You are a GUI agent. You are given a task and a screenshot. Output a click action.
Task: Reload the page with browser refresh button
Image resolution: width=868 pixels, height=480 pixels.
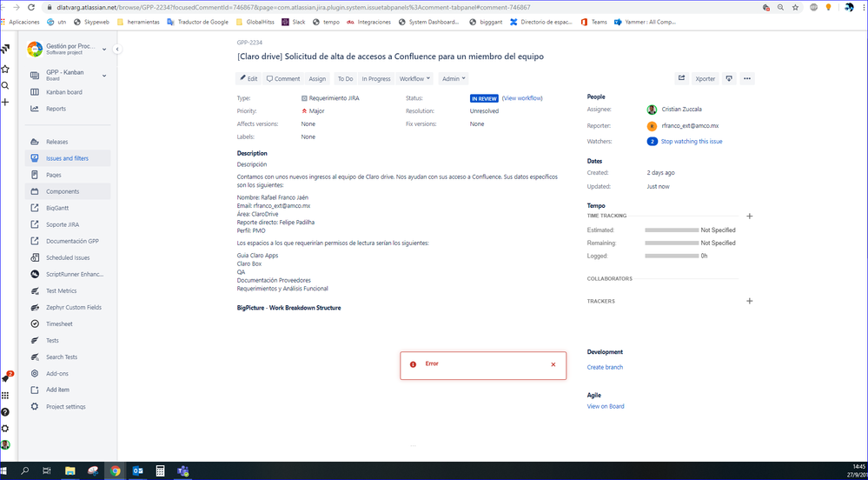coord(31,7)
